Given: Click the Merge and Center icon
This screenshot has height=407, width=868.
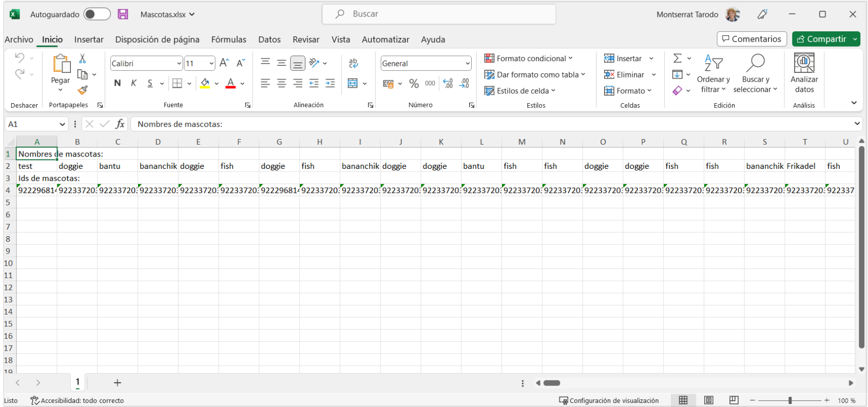Looking at the screenshot, I should point(353,83).
